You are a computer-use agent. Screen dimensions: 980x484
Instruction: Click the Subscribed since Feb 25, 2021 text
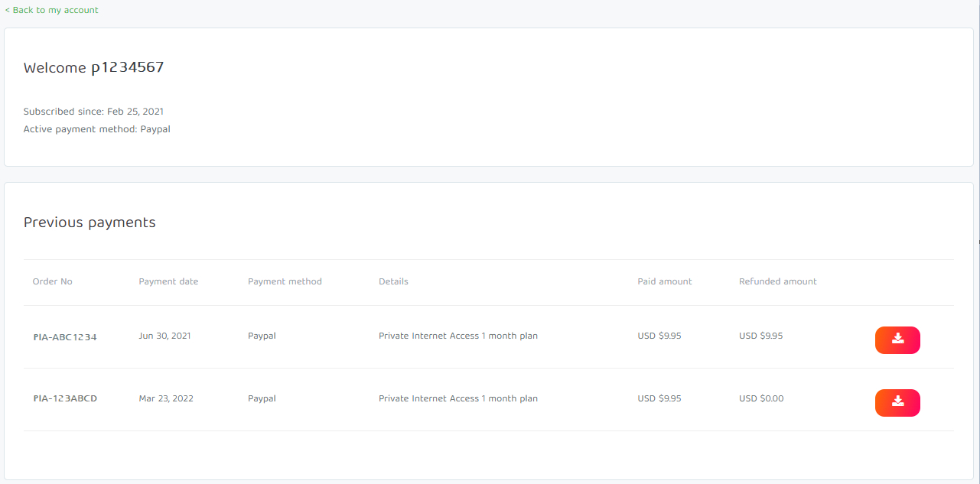(93, 112)
